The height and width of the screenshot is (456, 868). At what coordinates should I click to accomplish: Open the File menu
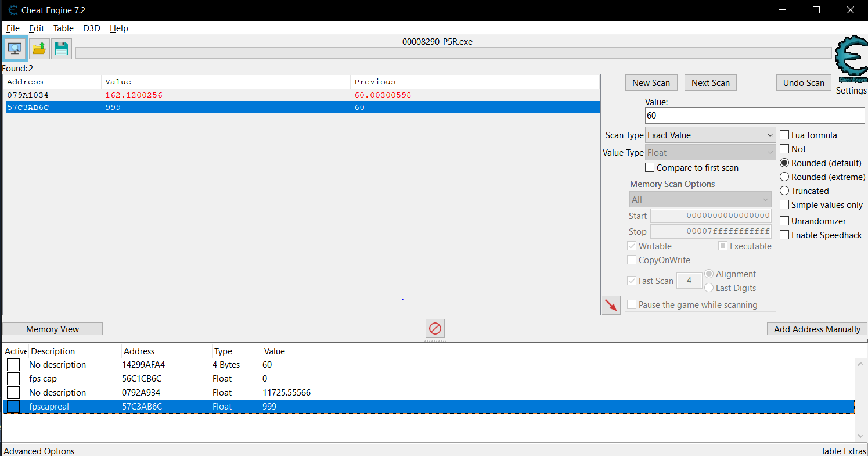(13, 28)
